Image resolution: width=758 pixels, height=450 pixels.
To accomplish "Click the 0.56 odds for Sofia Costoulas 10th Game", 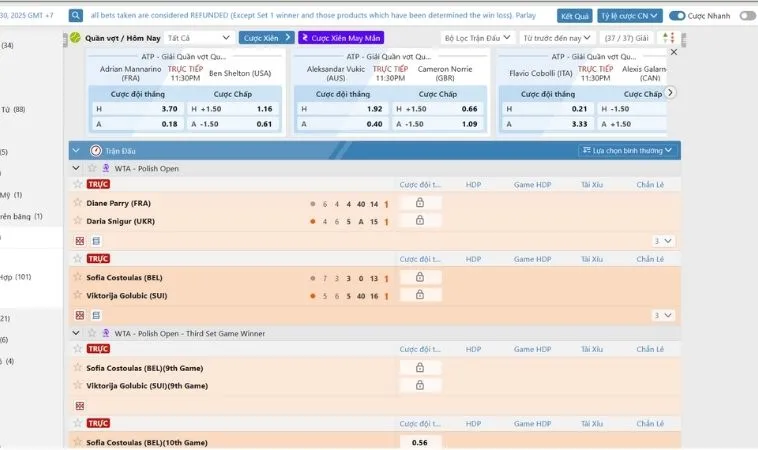I will click(419, 442).
